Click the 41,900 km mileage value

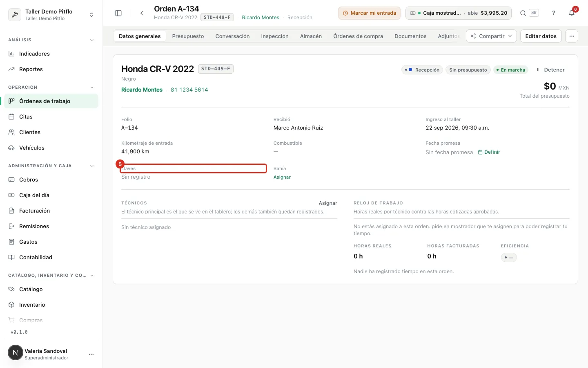[x=135, y=151]
